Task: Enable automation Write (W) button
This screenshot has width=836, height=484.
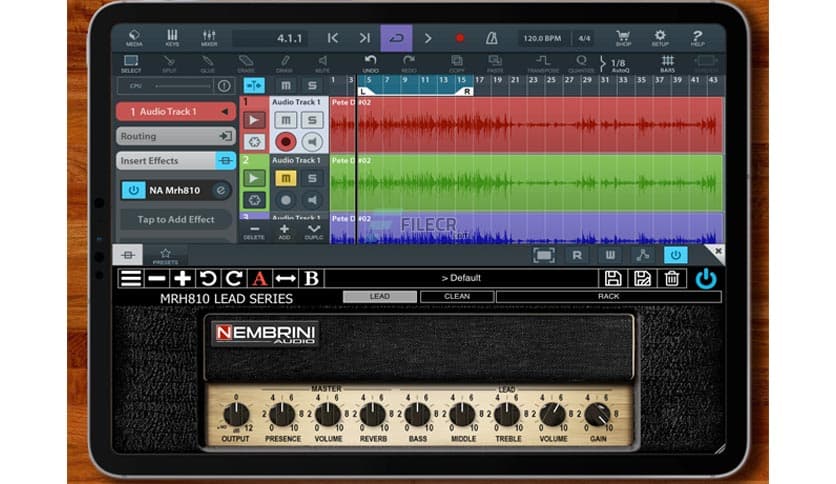Action: (x=610, y=255)
